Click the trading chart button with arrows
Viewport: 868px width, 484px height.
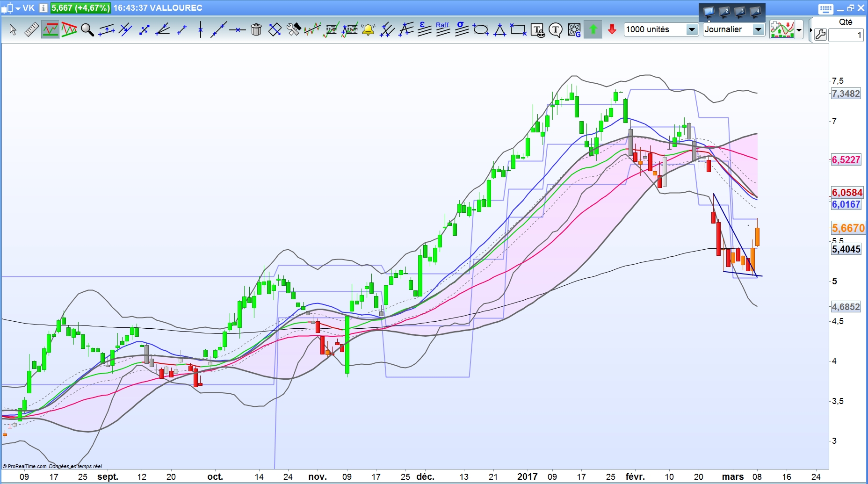point(782,30)
